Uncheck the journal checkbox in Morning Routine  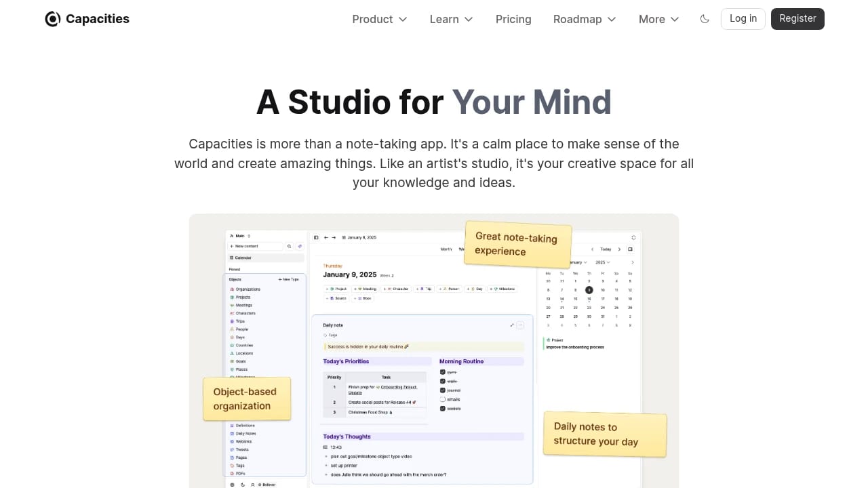click(x=443, y=390)
